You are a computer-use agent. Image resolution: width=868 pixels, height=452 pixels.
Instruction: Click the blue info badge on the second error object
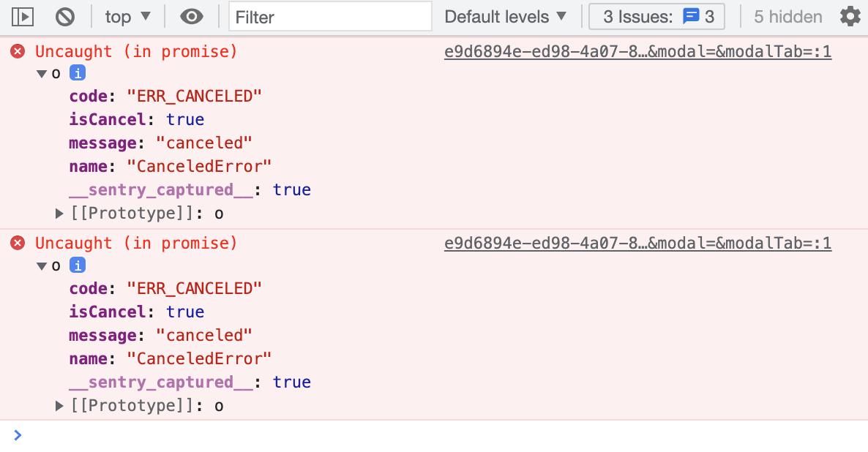click(77, 265)
